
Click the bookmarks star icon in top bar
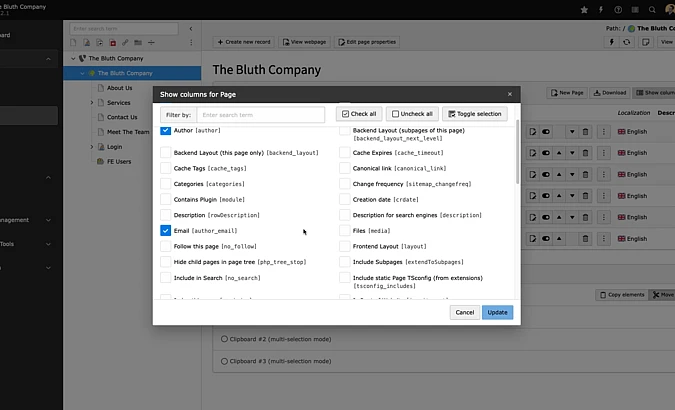(585, 9)
